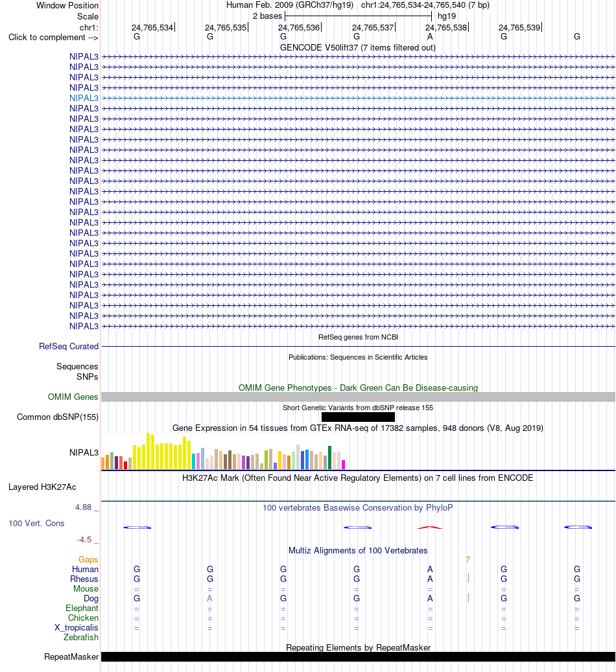This screenshot has height=672, width=616.
Task: Open 'H3K27Ac Mark' ENCODE track title
Action: click(x=358, y=478)
